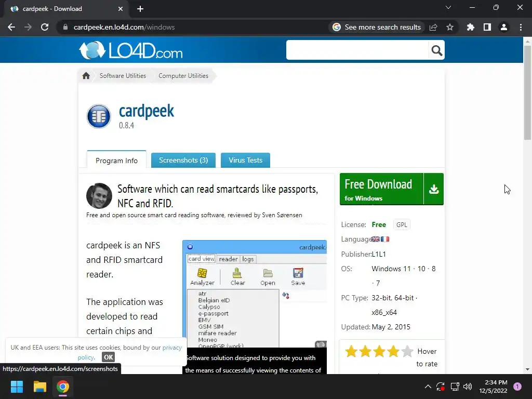Click the Updated: May 2, 2015 text
The width and height of the screenshot is (532, 399).
[x=376, y=327]
